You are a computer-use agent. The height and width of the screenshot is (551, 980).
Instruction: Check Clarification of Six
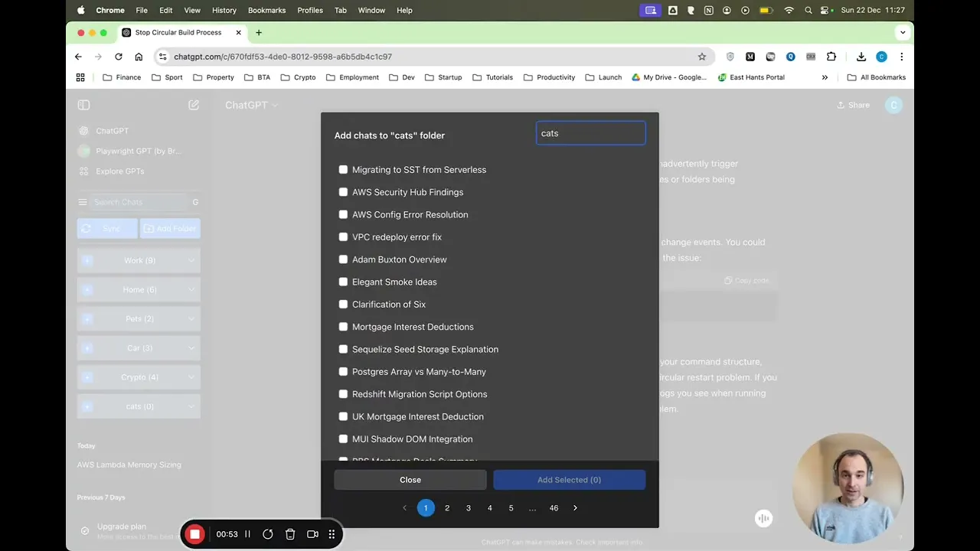[x=343, y=304]
